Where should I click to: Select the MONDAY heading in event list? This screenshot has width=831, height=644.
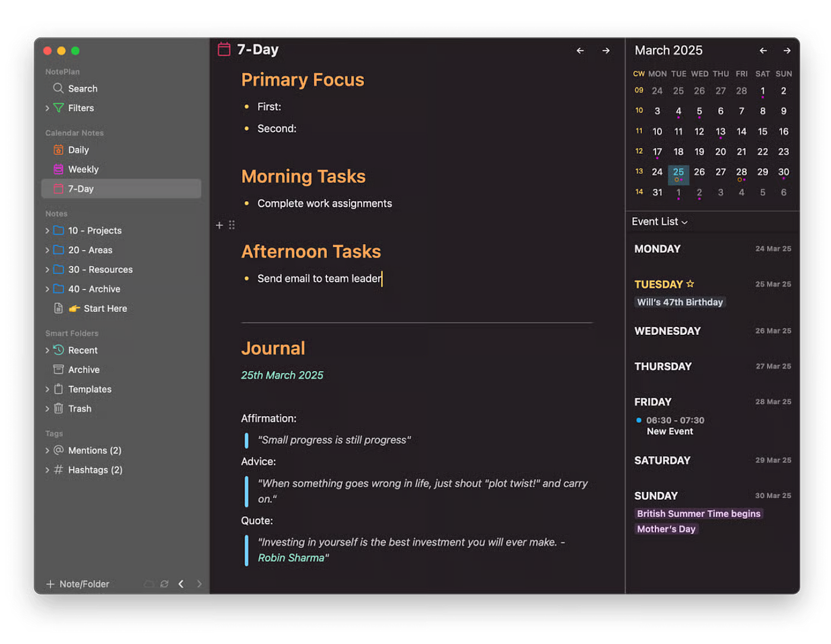[x=657, y=249]
